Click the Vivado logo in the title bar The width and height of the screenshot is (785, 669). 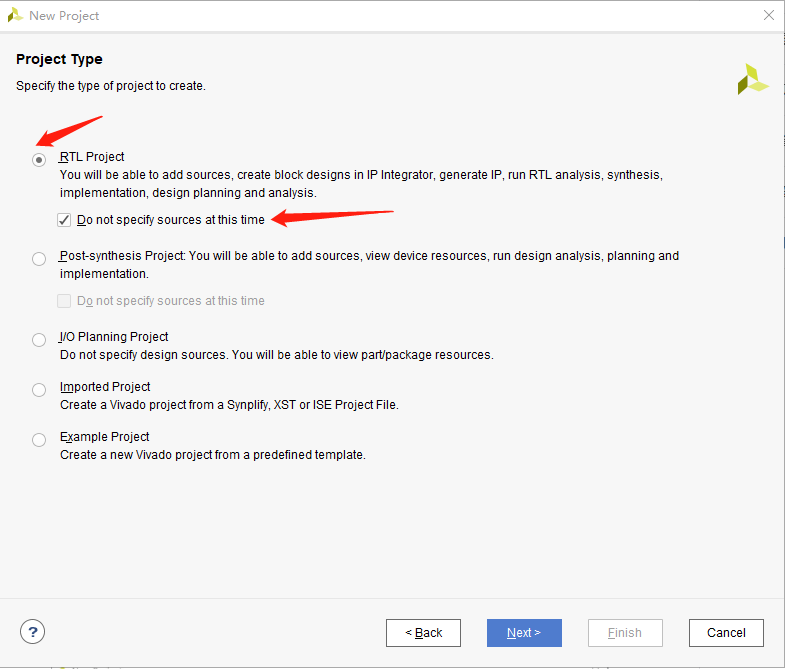tap(15, 15)
